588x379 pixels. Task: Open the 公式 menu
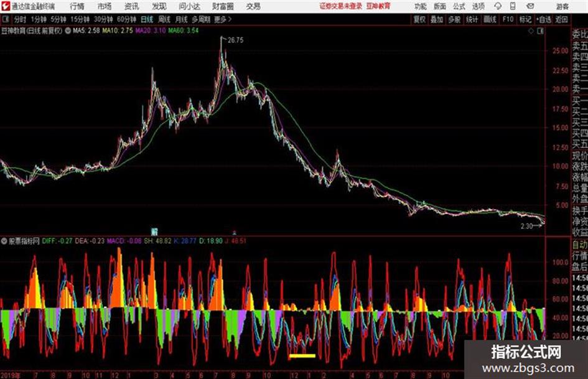pyautogui.click(x=459, y=6)
